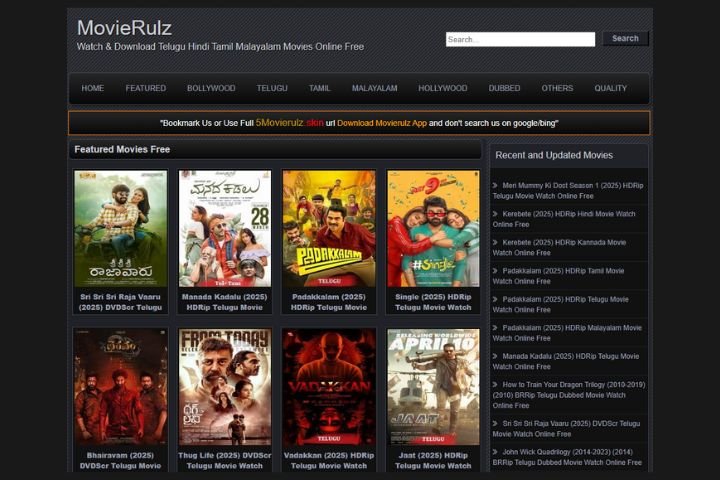Click arrow icon beside Men Mummy Ki Dost
The width and height of the screenshot is (720, 480).
495,186
